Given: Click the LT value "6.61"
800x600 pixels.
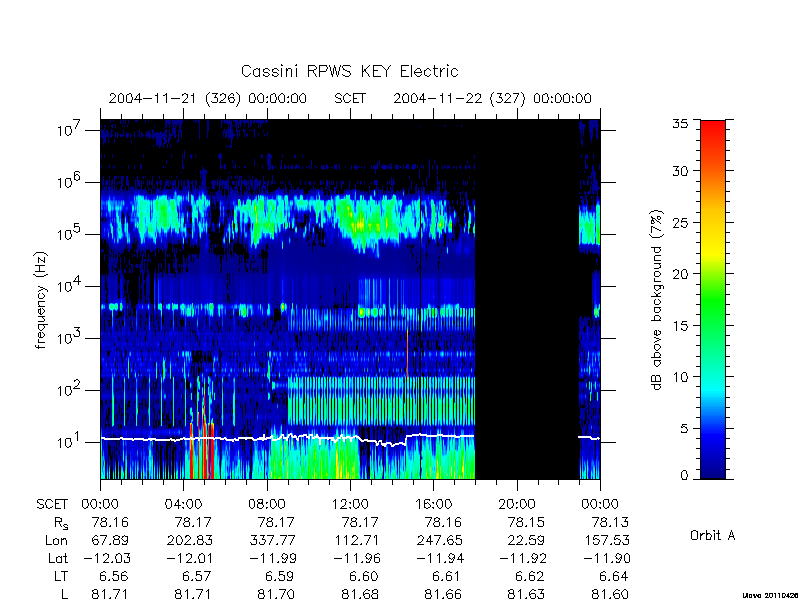Looking at the screenshot, I should point(447,576).
